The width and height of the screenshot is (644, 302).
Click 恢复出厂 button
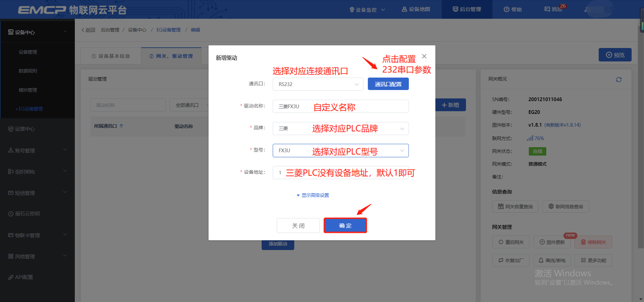pos(510,260)
